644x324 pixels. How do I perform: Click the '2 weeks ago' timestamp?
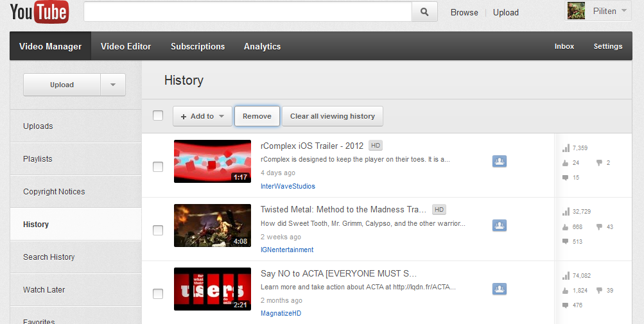click(x=281, y=237)
